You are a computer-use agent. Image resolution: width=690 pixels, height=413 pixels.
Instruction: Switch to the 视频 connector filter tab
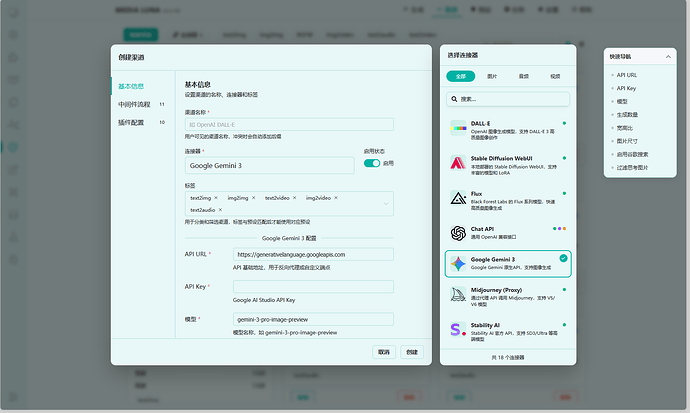(554, 76)
